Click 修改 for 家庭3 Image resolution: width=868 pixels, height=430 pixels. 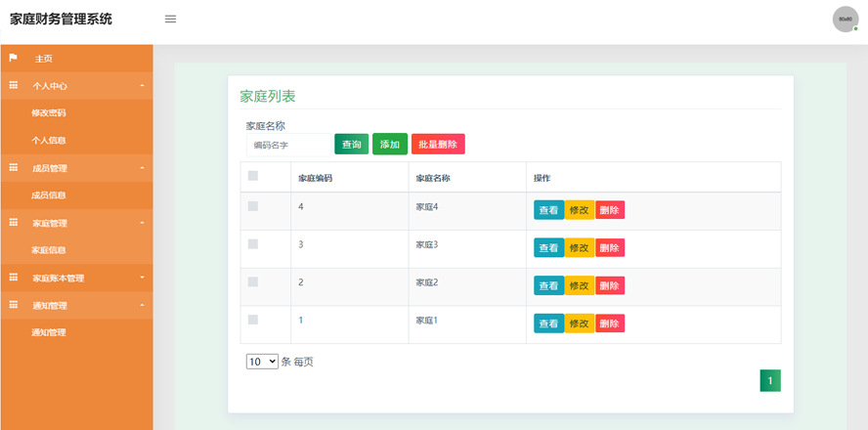tap(579, 247)
